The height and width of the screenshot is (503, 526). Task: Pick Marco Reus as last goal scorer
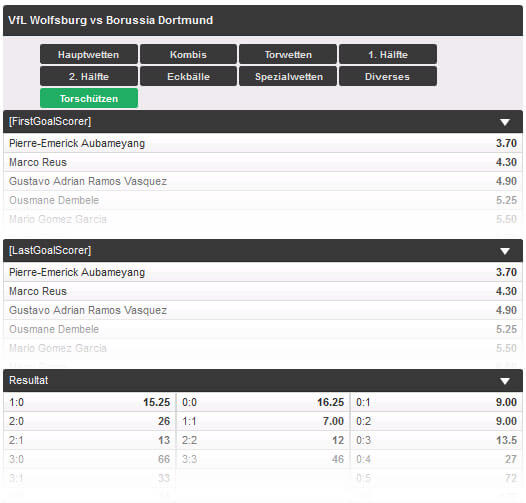click(263, 291)
